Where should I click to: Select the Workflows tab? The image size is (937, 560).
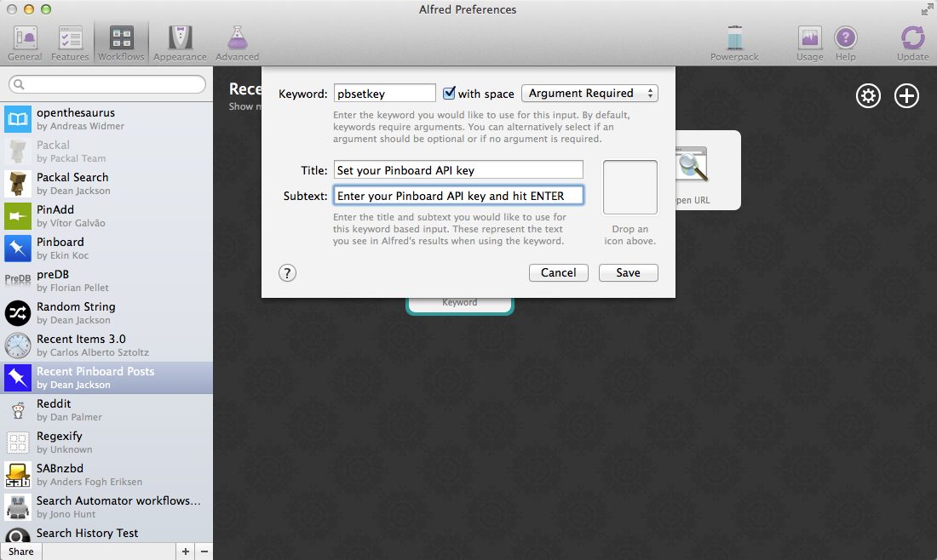[x=121, y=43]
